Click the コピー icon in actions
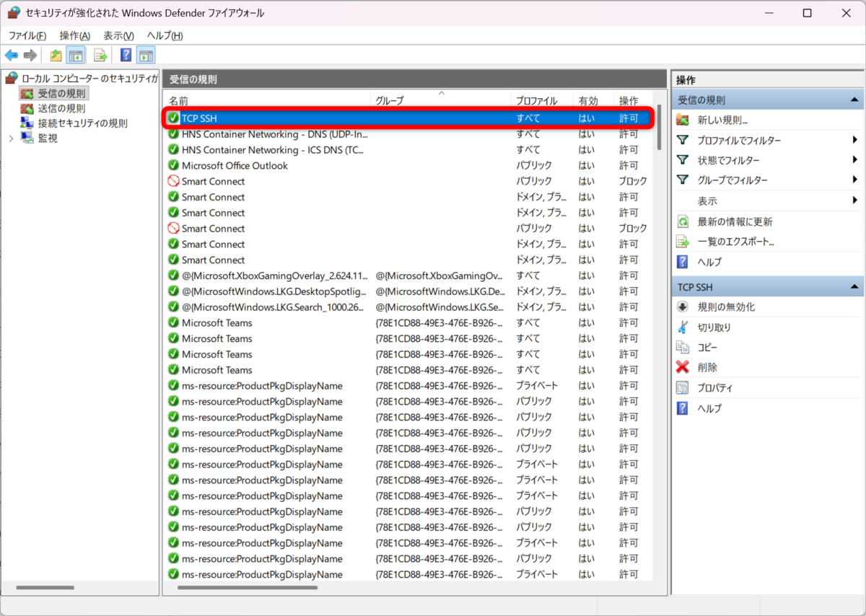The image size is (866, 616). pos(683,347)
